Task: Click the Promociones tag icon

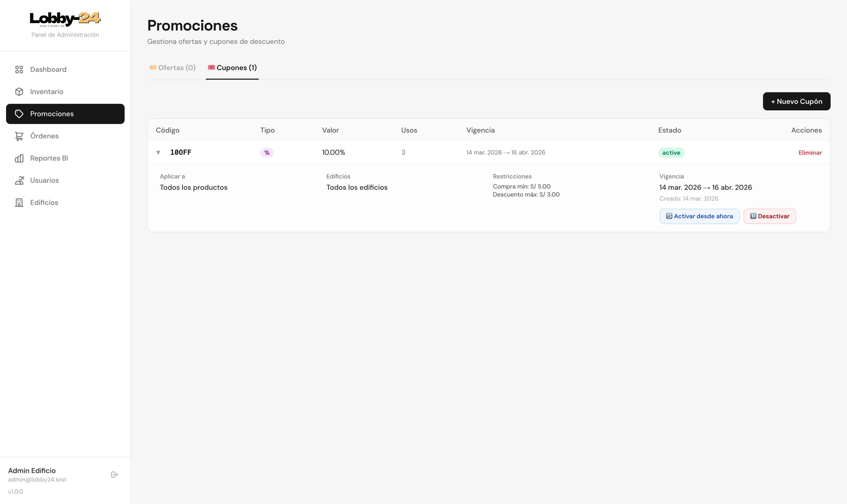Action: [19, 113]
